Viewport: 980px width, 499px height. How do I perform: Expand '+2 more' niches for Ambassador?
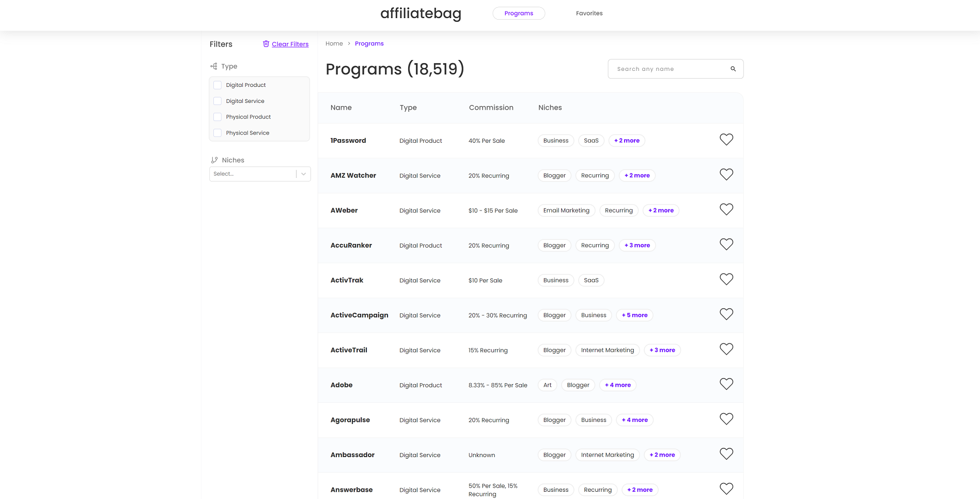click(662, 455)
